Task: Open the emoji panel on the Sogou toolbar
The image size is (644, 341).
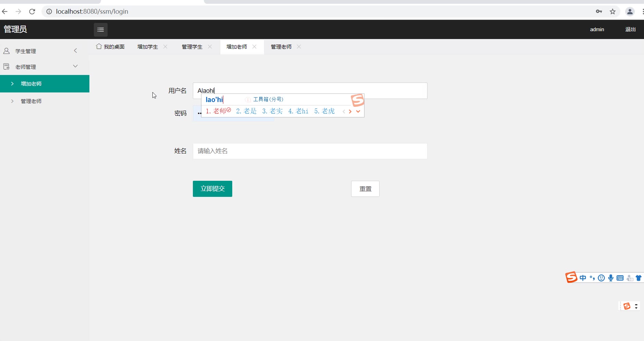Action: [x=601, y=278]
